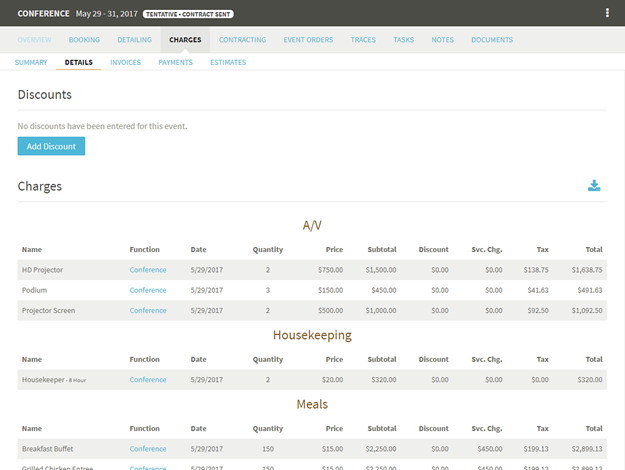Open the Invoices sub-tab

pyautogui.click(x=125, y=62)
